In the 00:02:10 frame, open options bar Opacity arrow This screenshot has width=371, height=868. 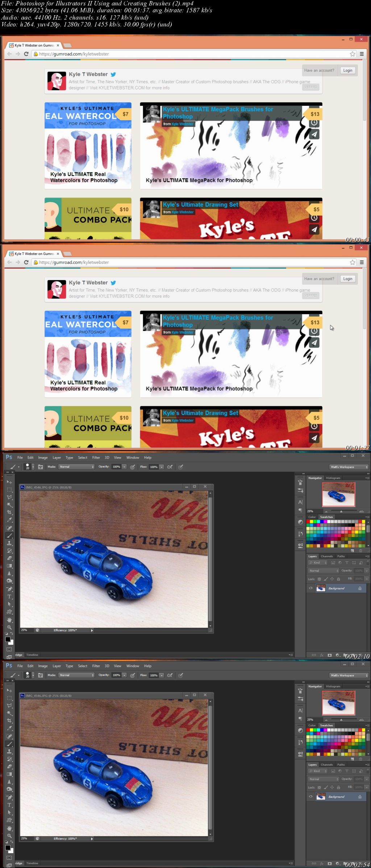click(124, 467)
